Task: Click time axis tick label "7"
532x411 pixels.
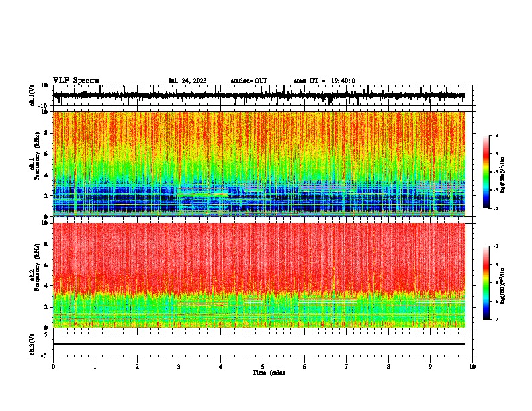Action: tap(347, 367)
